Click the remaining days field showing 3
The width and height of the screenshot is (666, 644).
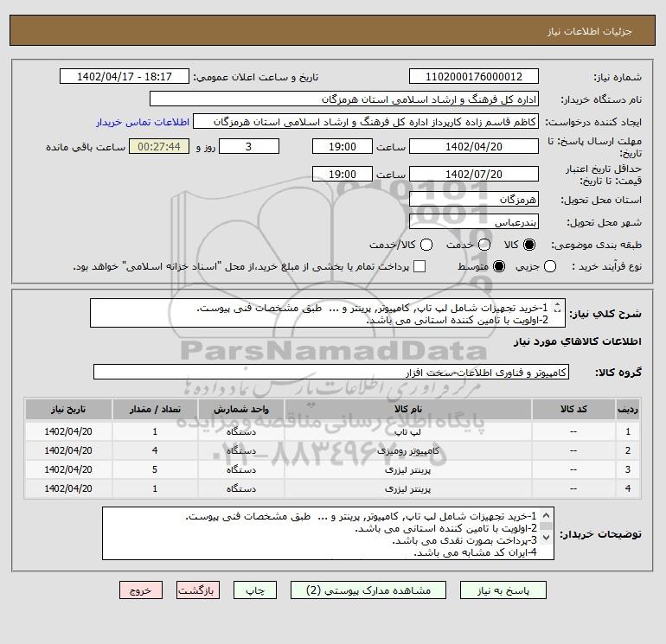(x=249, y=147)
